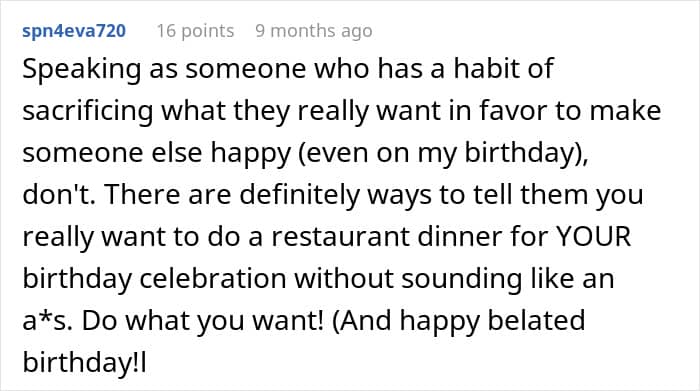Click the word celebration in the comment

212,279
